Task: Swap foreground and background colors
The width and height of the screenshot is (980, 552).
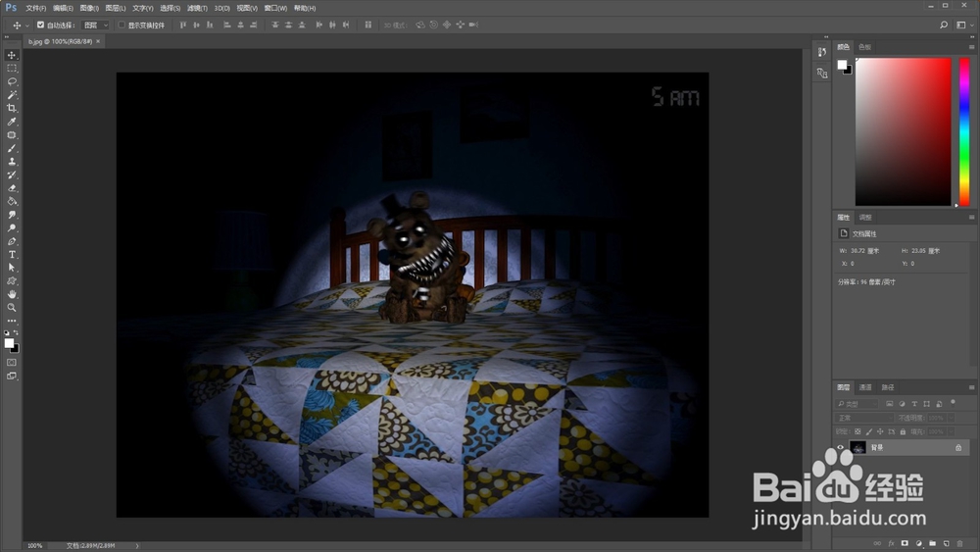Action: click(x=16, y=333)
